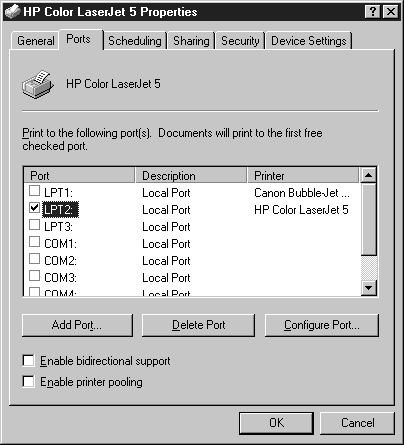Click the Add Port... button

point(77,325)
